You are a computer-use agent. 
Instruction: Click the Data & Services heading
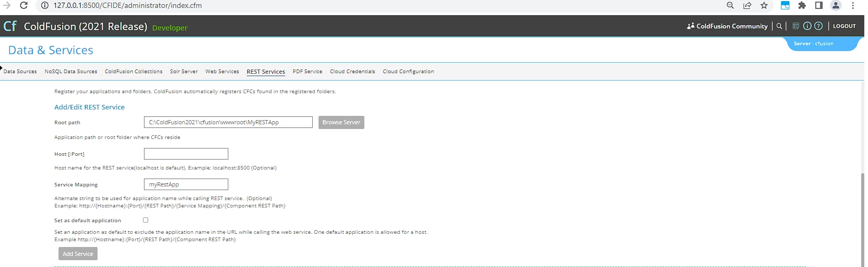(51, 50)
